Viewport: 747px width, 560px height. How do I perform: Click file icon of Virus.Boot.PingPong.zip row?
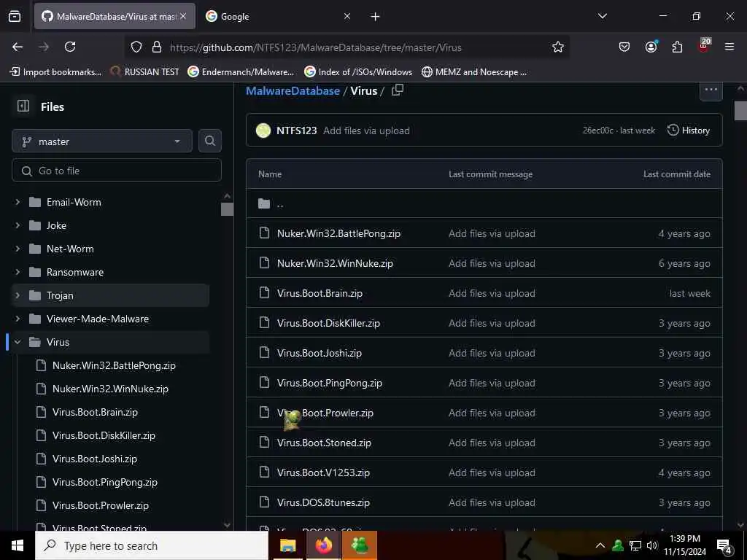coord(264,382)
